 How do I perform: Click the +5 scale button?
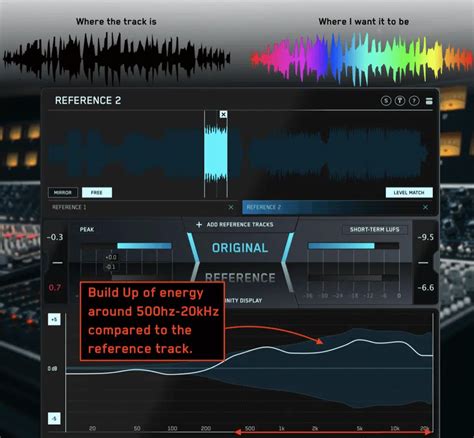pyautogui.click(x=54, y=319)
